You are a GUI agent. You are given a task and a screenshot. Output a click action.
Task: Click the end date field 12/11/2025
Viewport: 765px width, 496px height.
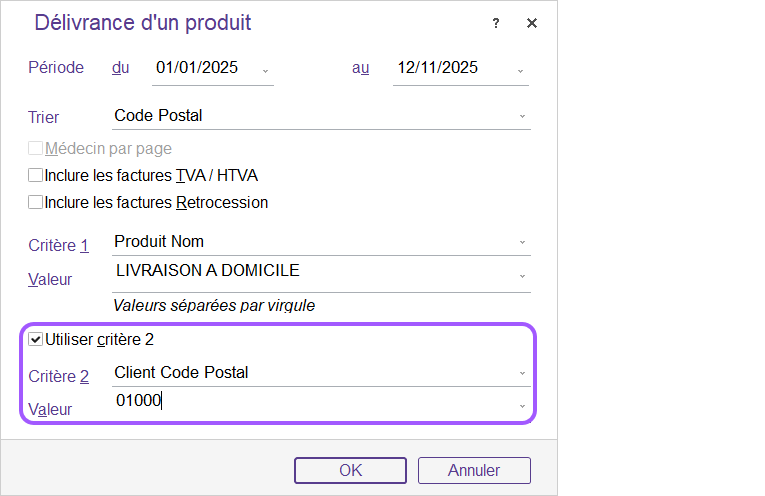pos(438,68)
